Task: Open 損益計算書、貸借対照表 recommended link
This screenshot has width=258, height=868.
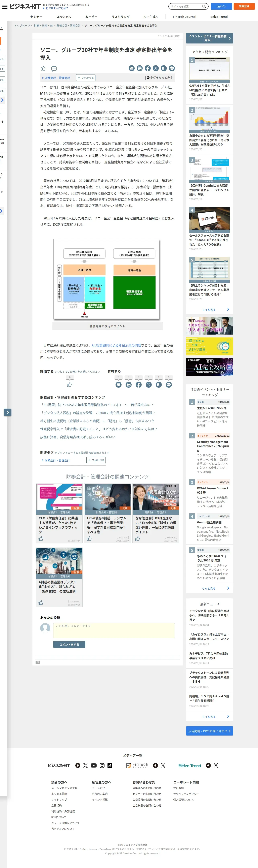Action: point(78,437)
